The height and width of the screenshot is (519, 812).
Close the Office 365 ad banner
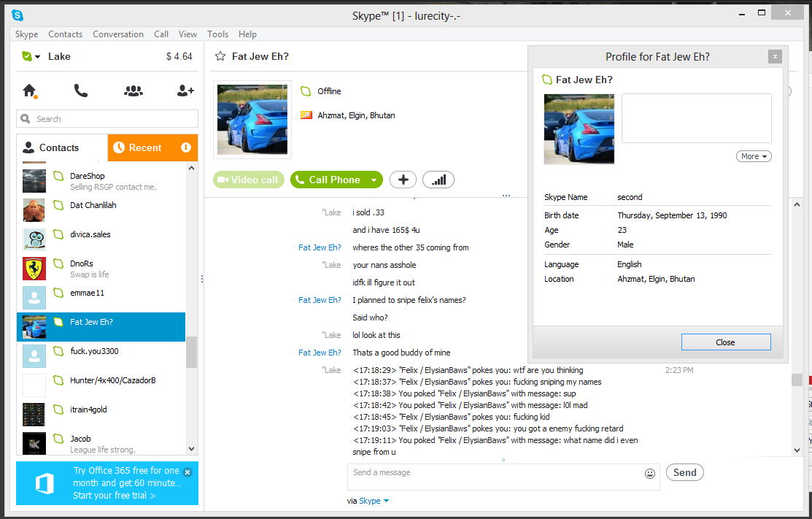click(x=187, y=472)
